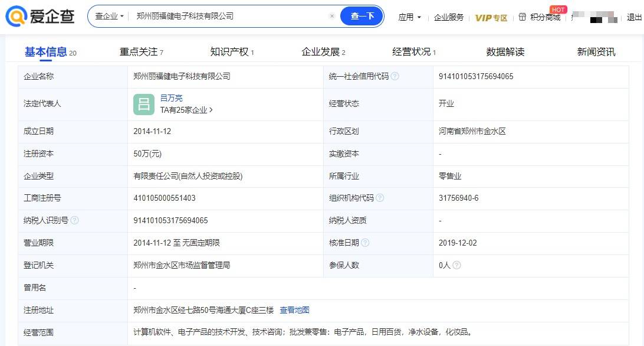This screenshot has height=346, width=644.
Task: Click help icon beside 纳税人识别号
Action: click(x=74, y=220)
